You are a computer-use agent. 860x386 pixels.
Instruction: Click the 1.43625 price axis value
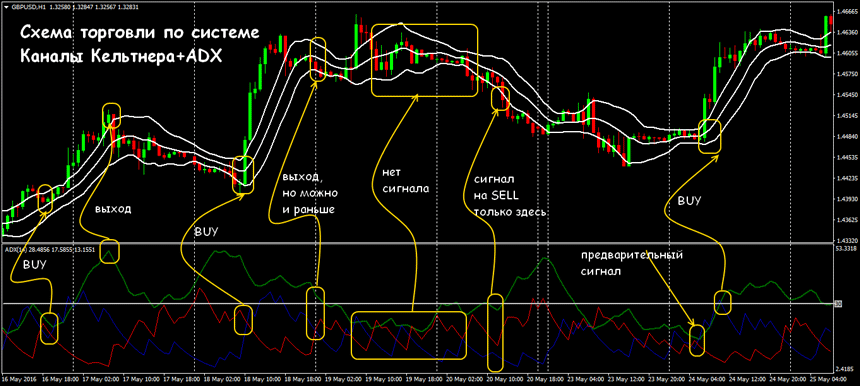point(847,220)
